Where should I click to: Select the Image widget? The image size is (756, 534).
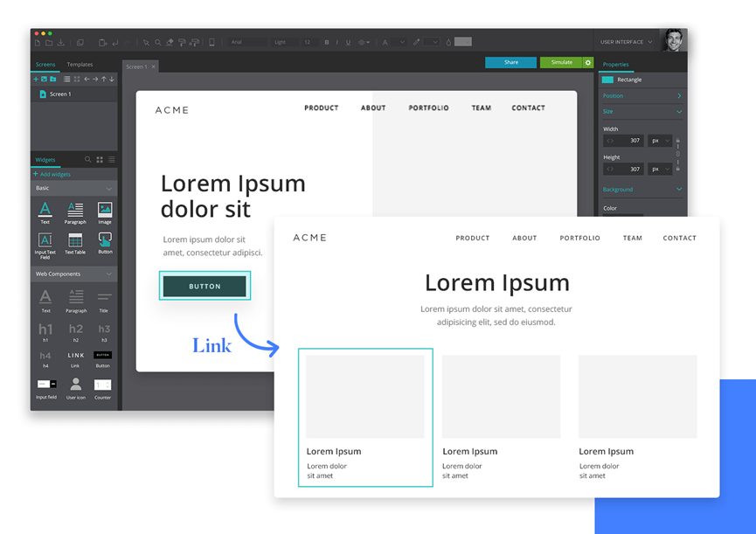click(105, 213)
